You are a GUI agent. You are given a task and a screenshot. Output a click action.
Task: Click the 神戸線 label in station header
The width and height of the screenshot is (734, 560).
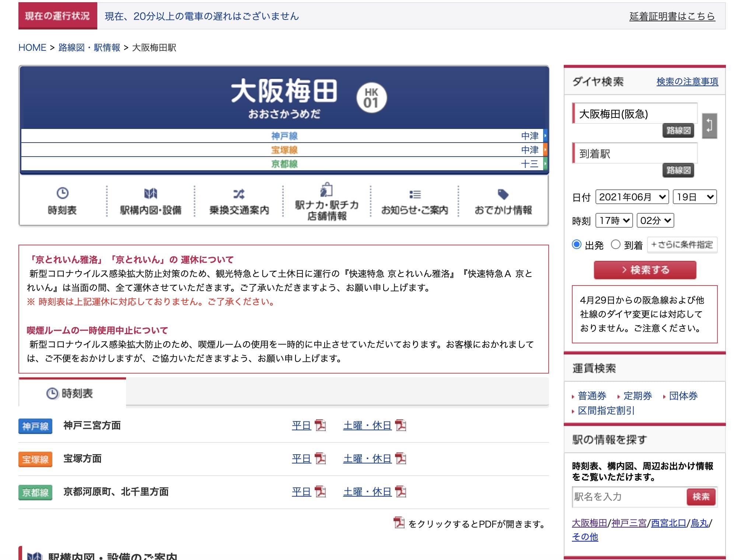[x=284, y=136]
